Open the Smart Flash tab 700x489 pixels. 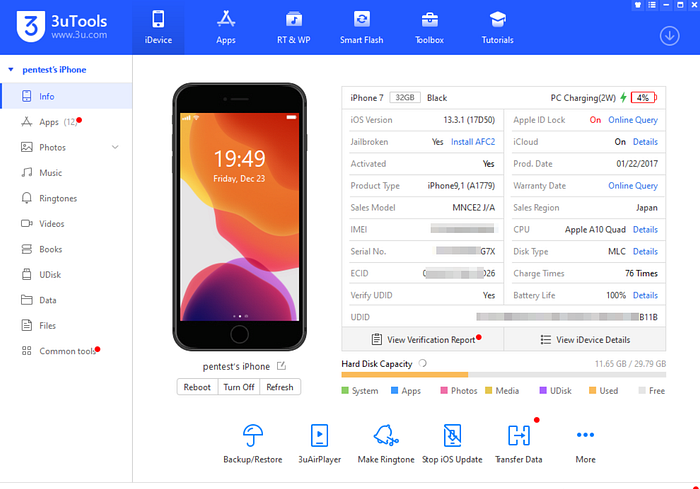coord(361,28)
